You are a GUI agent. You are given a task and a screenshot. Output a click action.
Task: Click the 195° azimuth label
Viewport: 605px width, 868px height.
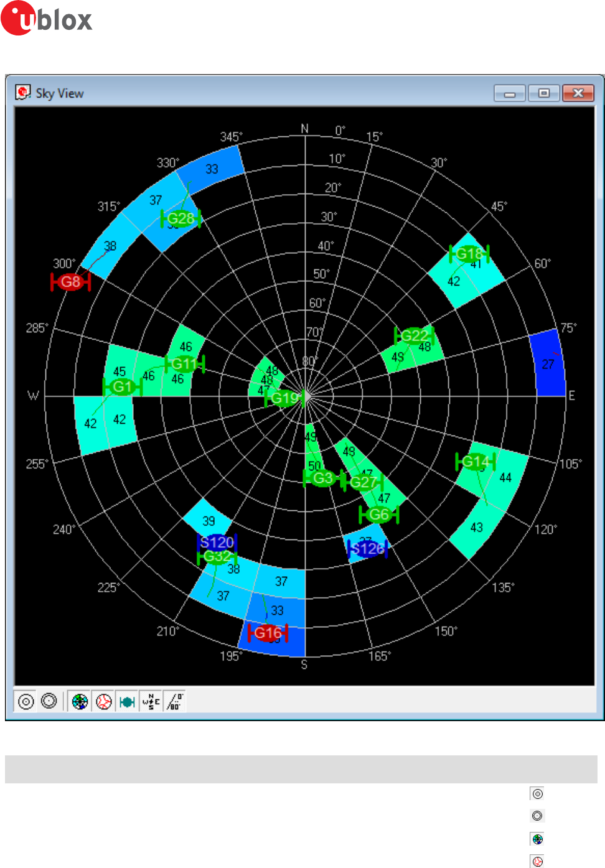(231, 656)
